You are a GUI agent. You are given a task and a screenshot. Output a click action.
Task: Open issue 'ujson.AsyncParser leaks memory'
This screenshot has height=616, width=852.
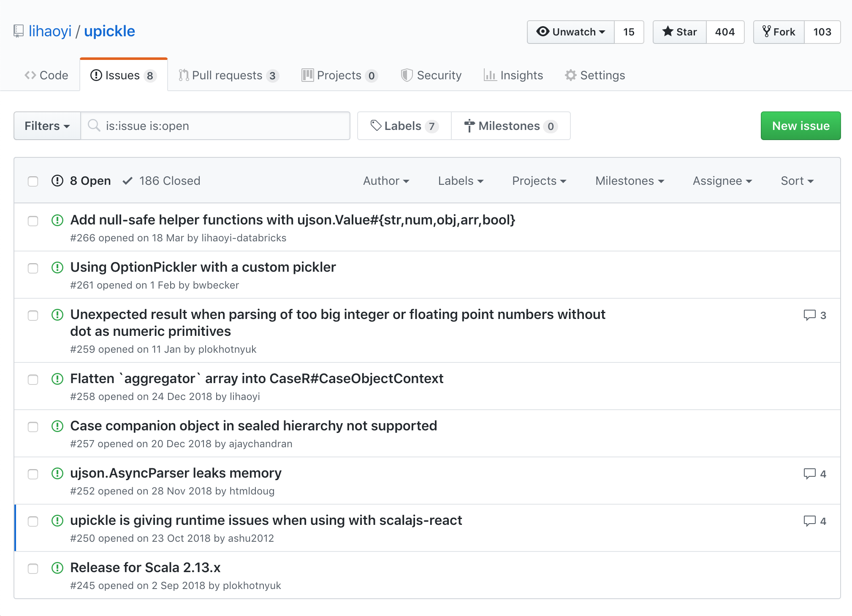pyautogui.click(x=176, y=473)
